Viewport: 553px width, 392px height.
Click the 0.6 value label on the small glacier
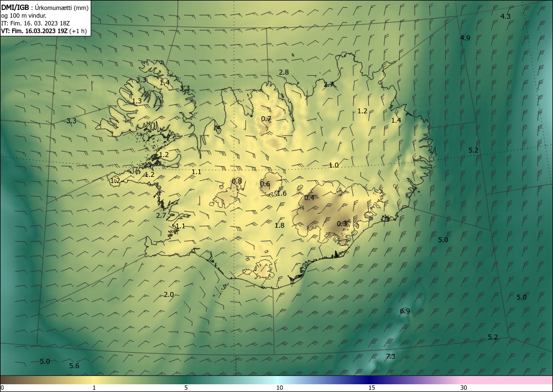tap(265, 184)
